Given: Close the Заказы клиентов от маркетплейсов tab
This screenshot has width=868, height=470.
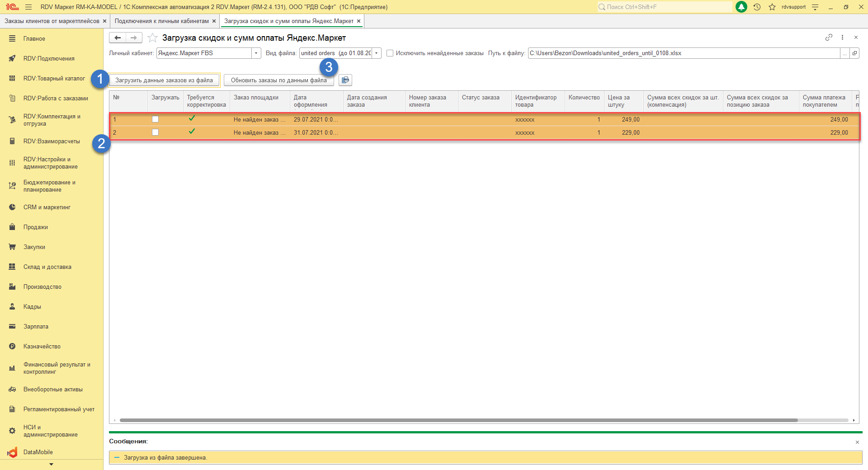Looking at the screenshot, I should tap(104, 21).
